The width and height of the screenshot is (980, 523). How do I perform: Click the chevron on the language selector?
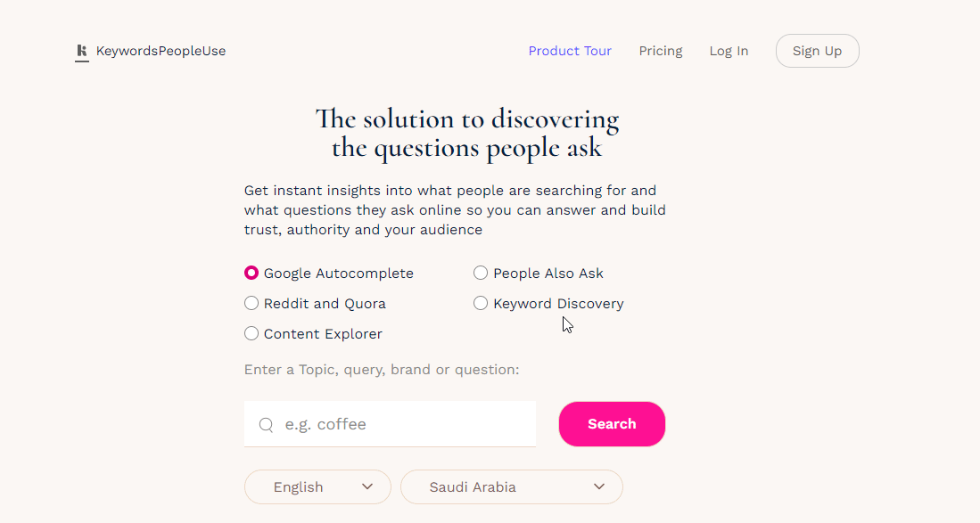click(x=367, y=487)
